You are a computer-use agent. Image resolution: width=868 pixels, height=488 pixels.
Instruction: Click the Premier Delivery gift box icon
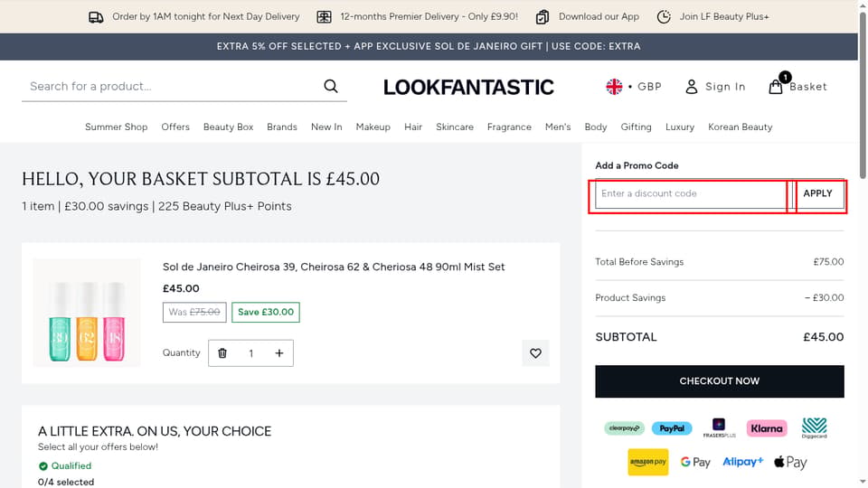[x=324, y=17]
